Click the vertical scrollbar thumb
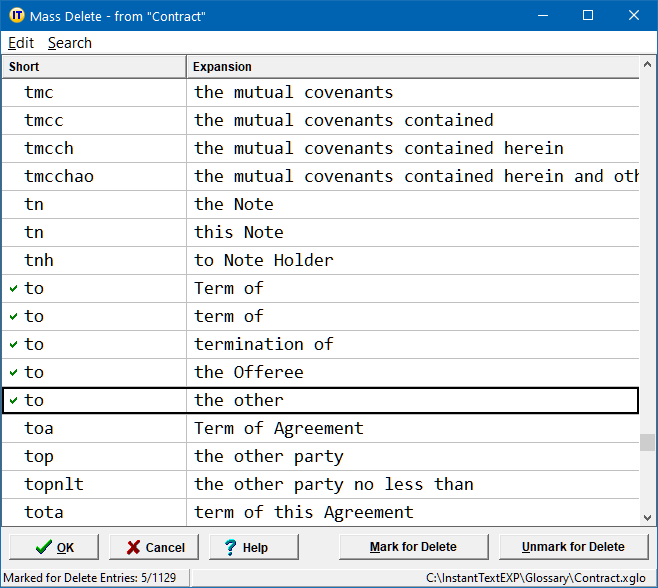This screenshot has width=658, height=588. pos(648,442)
